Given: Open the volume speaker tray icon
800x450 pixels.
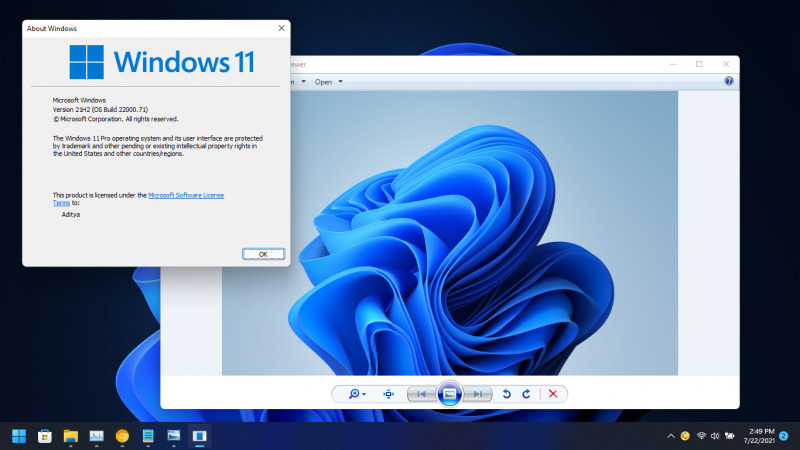Looking at the screenshot, I should pyautogui.click(x=715, y=436).
